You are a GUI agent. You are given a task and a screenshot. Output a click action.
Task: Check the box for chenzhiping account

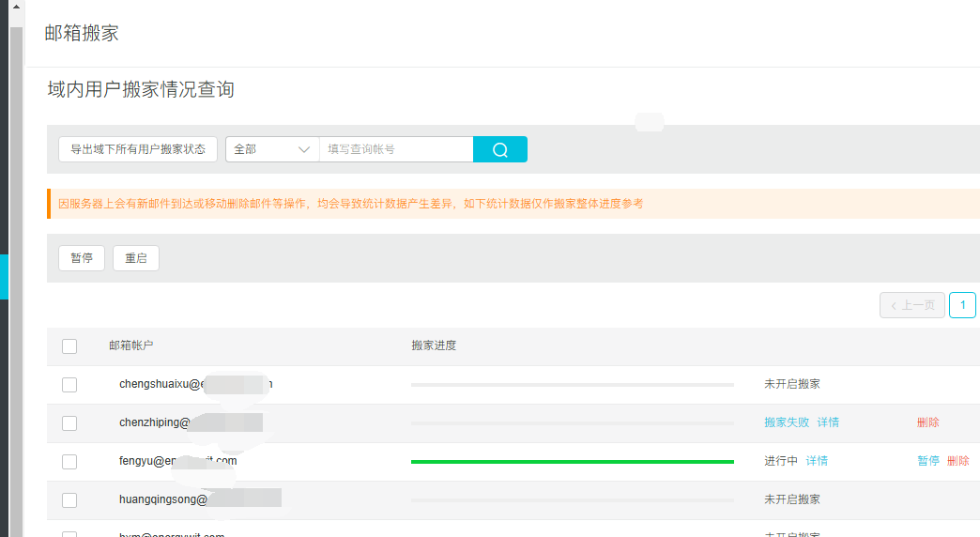pos(69,423)
